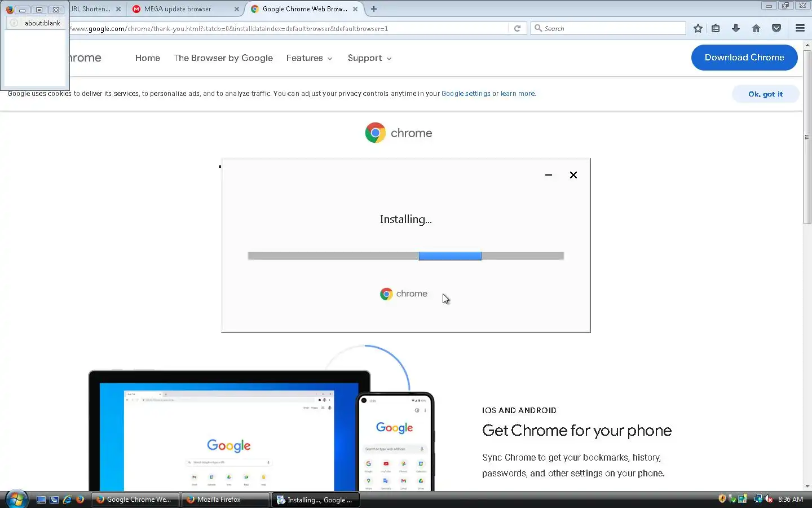The width and height of the screenshot is (812, 508).
Task: Expand the Support dropdown menu
Action: pos(370,58)
